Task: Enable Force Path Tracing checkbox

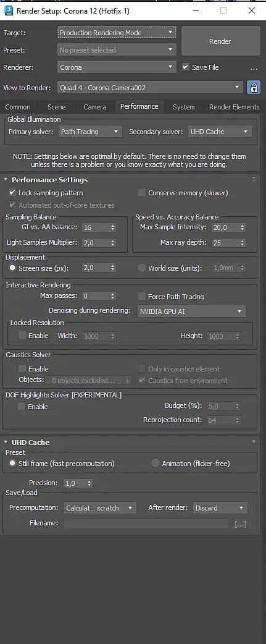Action: coord(142,297)
